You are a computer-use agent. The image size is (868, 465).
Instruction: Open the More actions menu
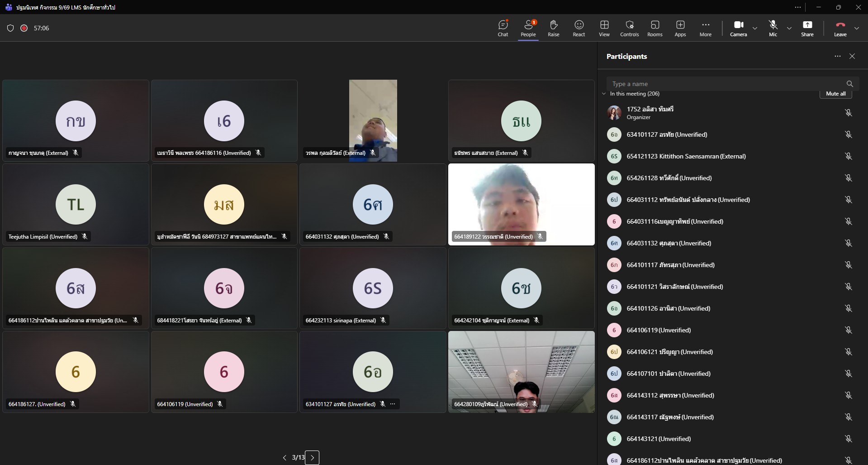tap(705, 28)
